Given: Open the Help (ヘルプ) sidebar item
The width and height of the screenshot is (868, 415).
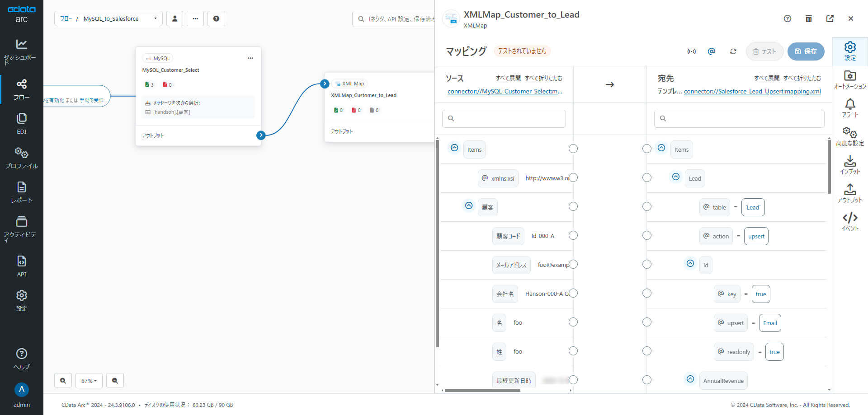Looking at the screenshot, I should point(21,359).
